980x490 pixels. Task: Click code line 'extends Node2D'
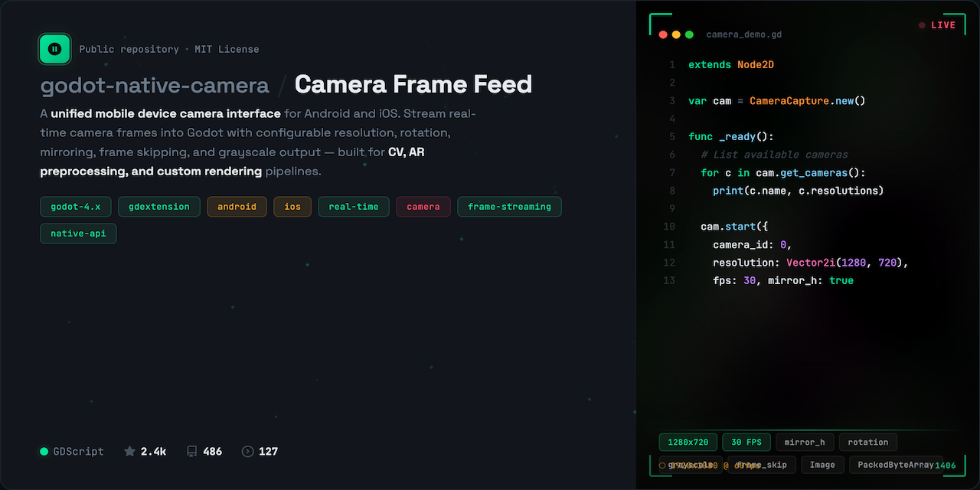(731, 65)
